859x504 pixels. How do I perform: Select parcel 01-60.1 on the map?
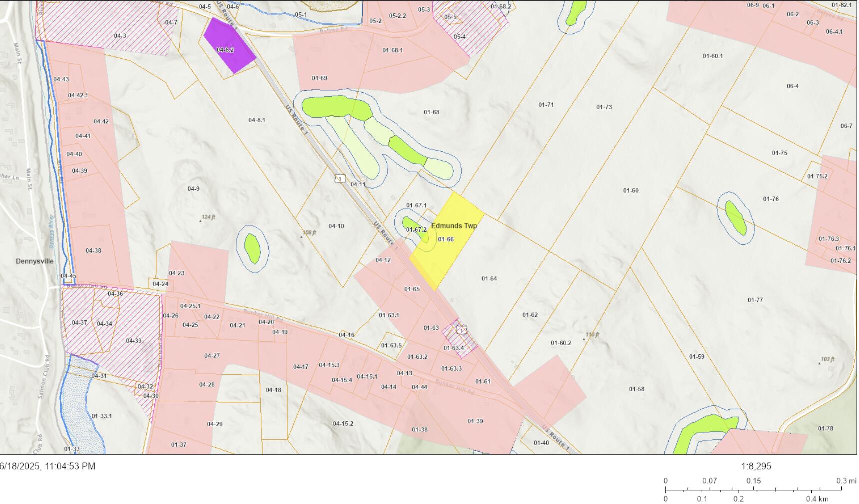click(712, 56)
